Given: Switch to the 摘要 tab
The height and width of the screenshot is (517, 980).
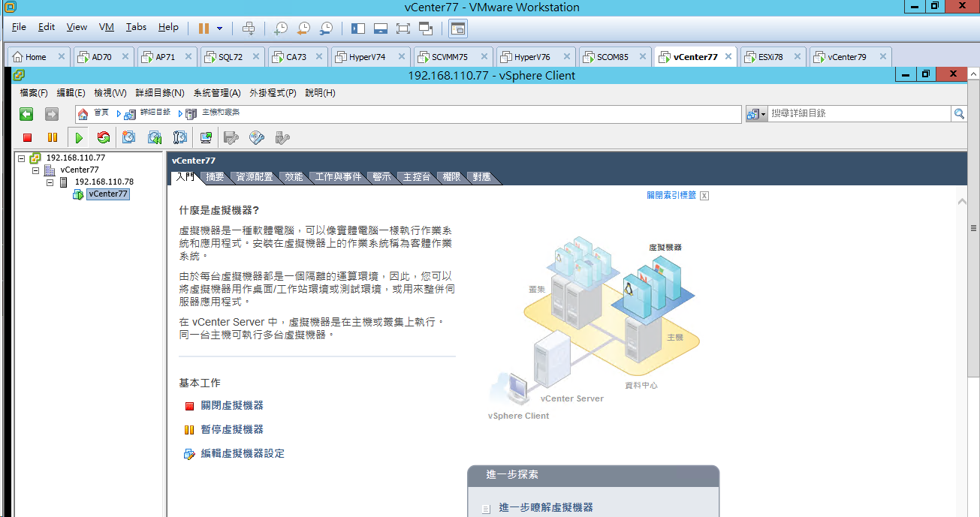Looking at the screenshot, I should 215,178.
